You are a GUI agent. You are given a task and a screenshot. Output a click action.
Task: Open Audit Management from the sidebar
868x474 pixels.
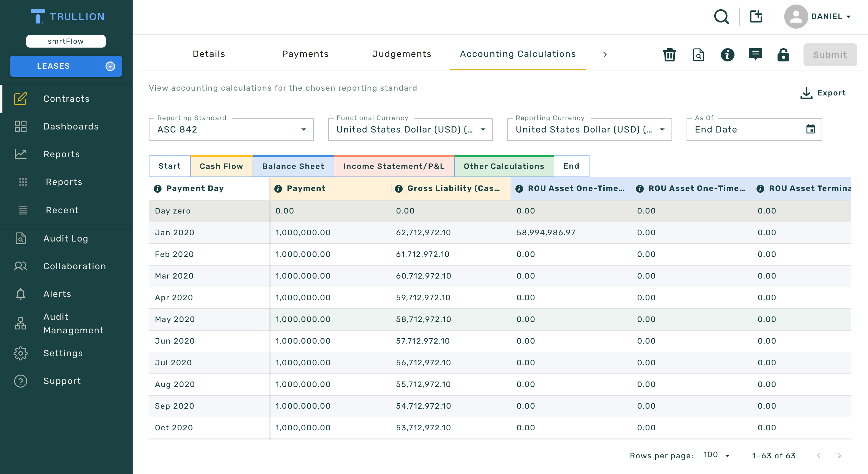pos(73,323)
